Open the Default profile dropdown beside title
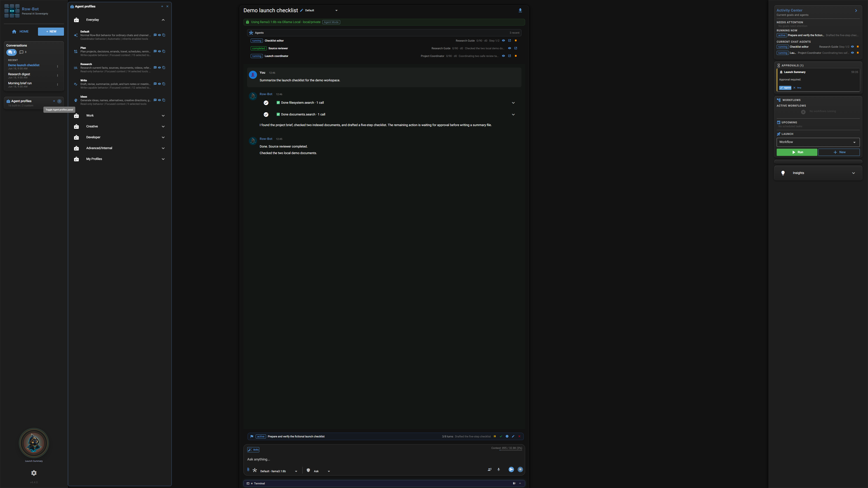Image resolution: width=868 pixels, height=488 pixels. pyautogui.click(x=321, y=10)
